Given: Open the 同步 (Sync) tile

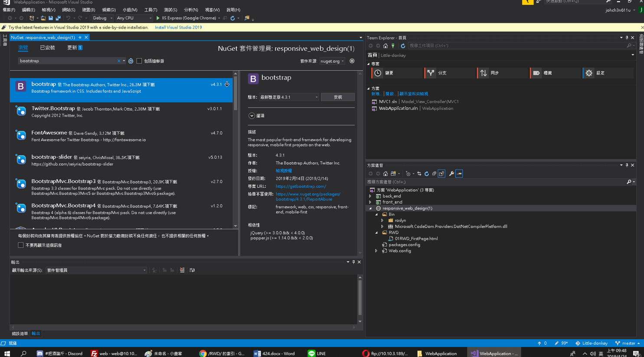Looking at the screenshot, I should tap(503, 73).
